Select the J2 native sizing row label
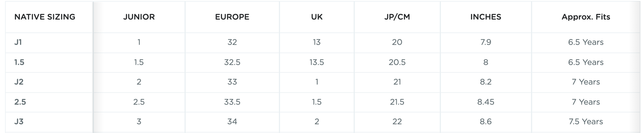Viewport: 644px width, 133px height. tap(19, 82)
